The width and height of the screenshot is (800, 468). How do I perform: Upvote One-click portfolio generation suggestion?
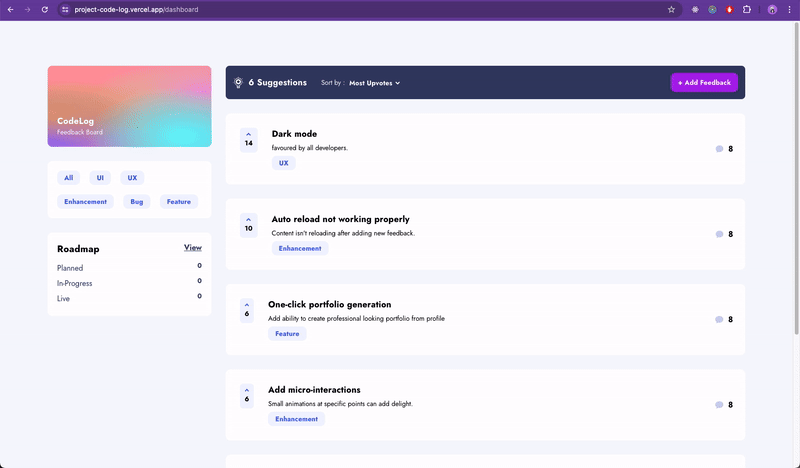coord(247,308)
